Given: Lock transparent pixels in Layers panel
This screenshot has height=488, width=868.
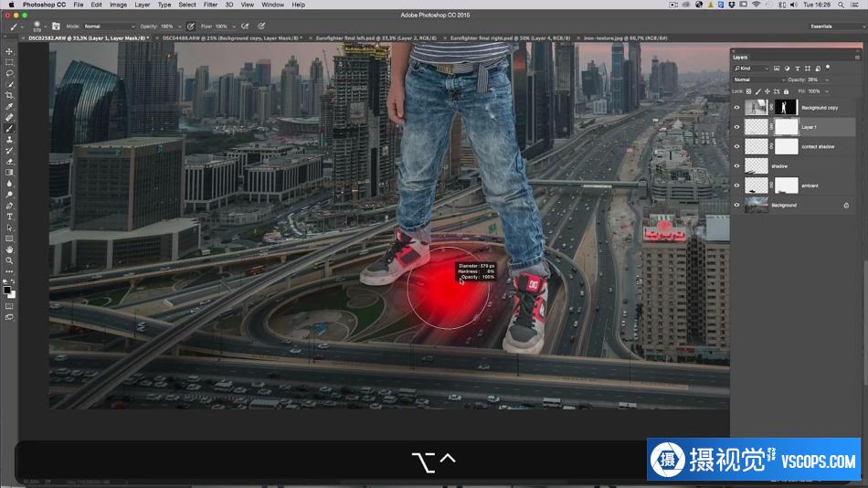Looking at the screenshot, I should (x=748, y=91).
